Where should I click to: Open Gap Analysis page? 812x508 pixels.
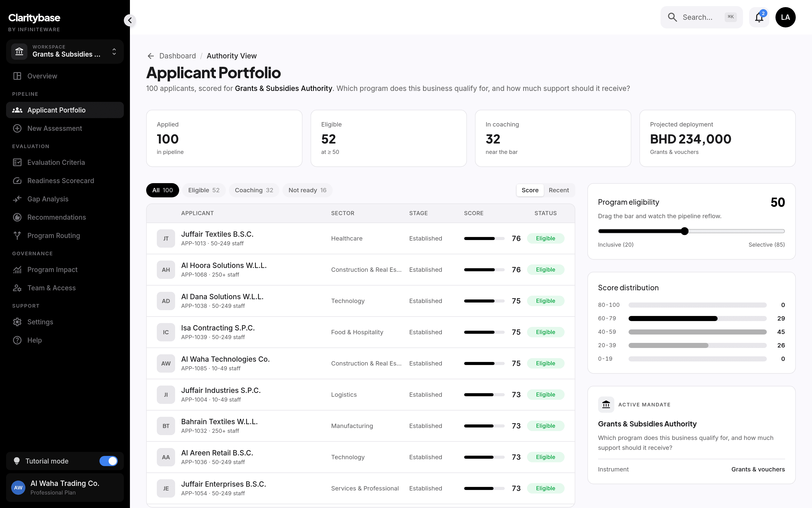65,199
